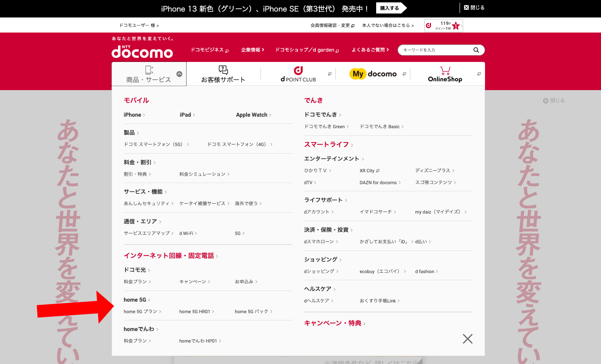The height and width of the screenshot is (364, 601).
Task: Open the ドコモユーザー 様 account dropdown
Action: pyautogui.click(x=139, y=25)
